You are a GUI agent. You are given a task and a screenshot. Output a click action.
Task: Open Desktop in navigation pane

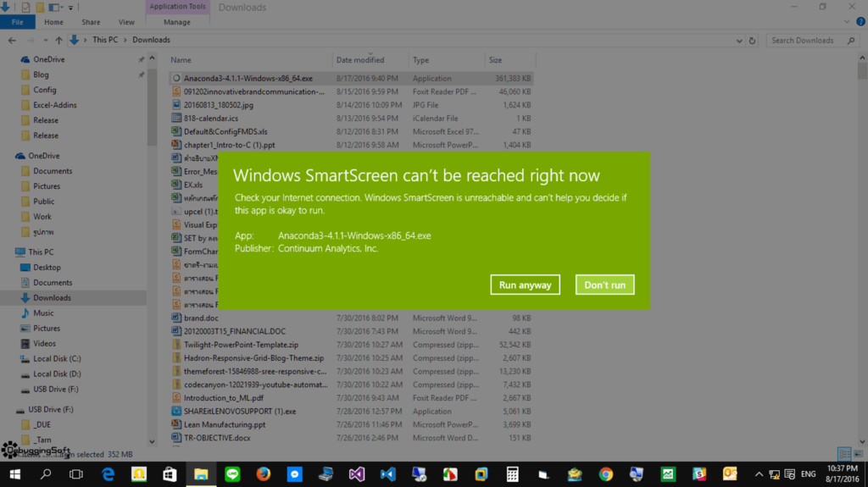pos(47,268)
